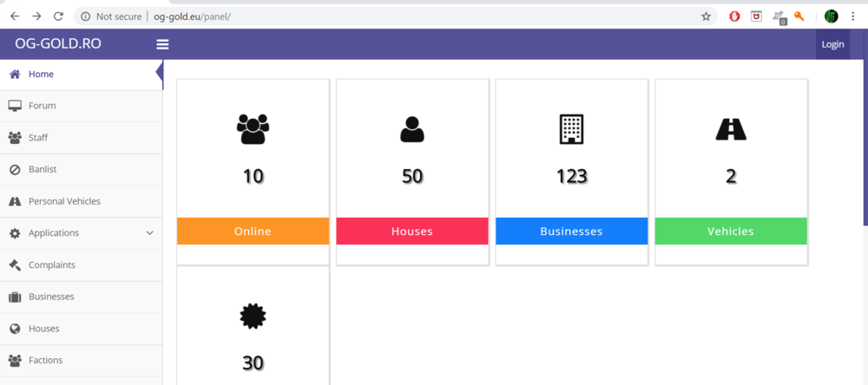Reload the page with refresh icon
Viewport: 868px width, 385px height.
pos(58,16)
